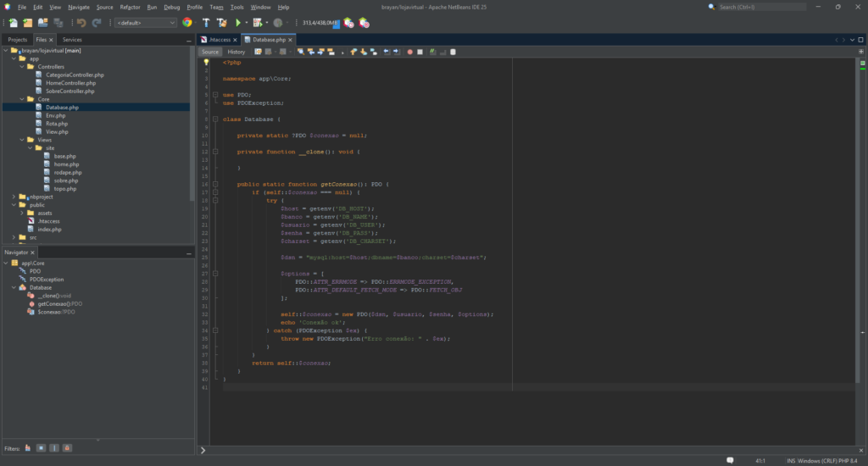
Task: Click the Uncomment lines icon
Action: tap(442, 52)
